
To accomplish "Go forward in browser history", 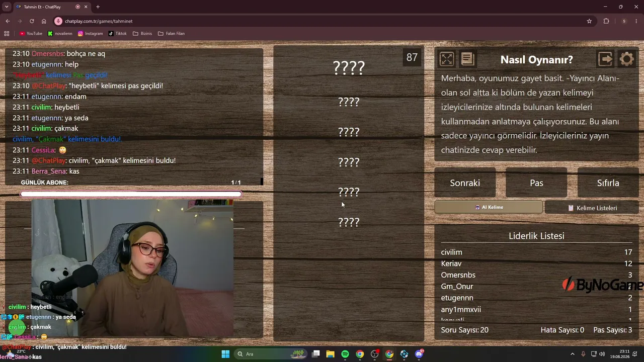I will [20, 21].
